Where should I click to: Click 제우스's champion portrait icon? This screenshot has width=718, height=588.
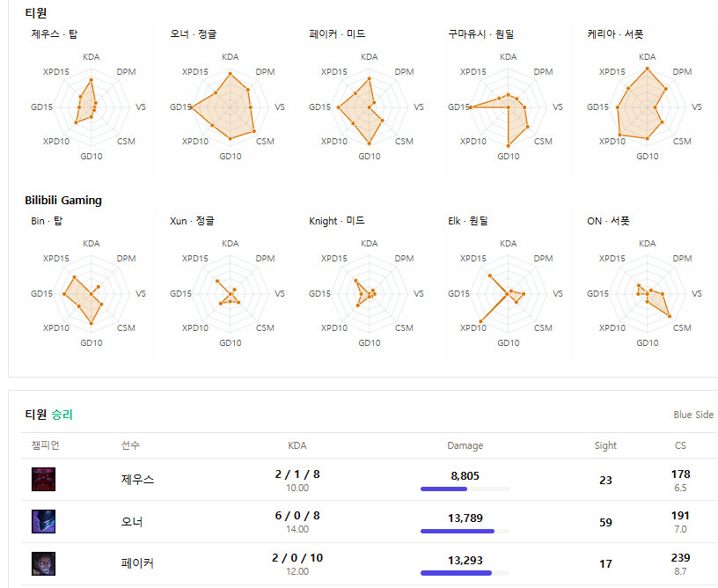[43, 480]
